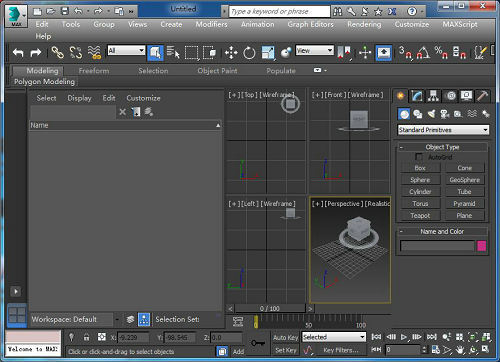Enable the AutoGrid checkbox
Viewport: 500px width, 362px height.
point(419,157)
